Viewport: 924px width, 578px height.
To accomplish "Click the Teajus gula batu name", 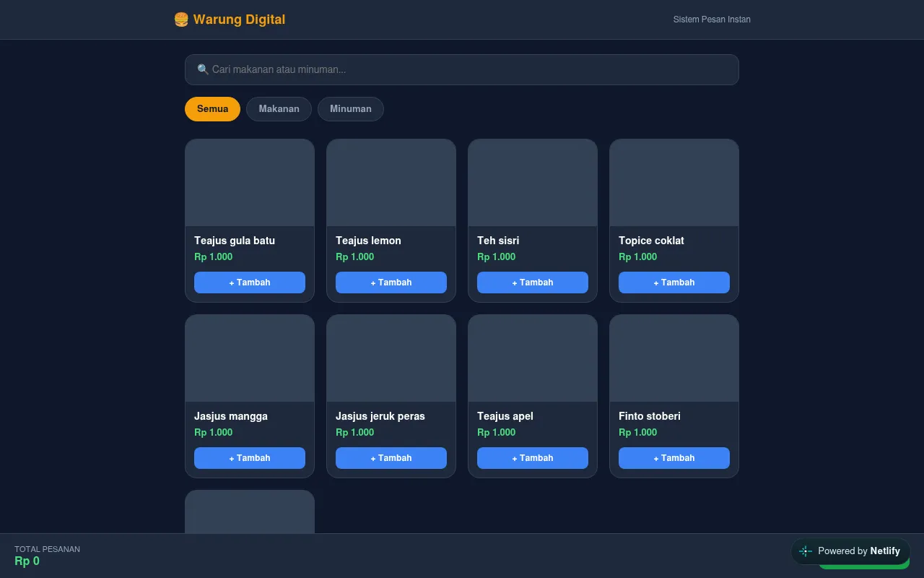I will [235, 241].
